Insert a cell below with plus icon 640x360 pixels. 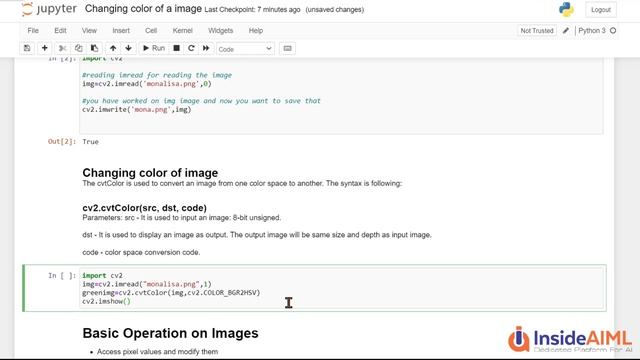click(44, 48)
